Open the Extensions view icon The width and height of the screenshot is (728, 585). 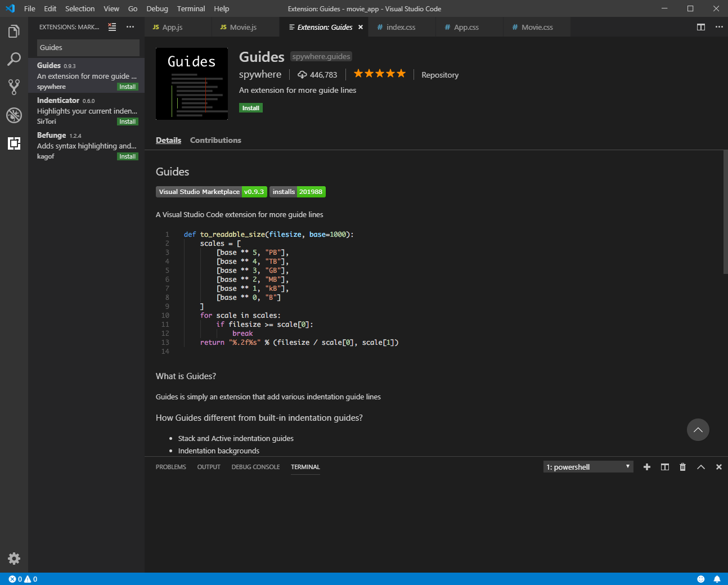pos(14,143)
